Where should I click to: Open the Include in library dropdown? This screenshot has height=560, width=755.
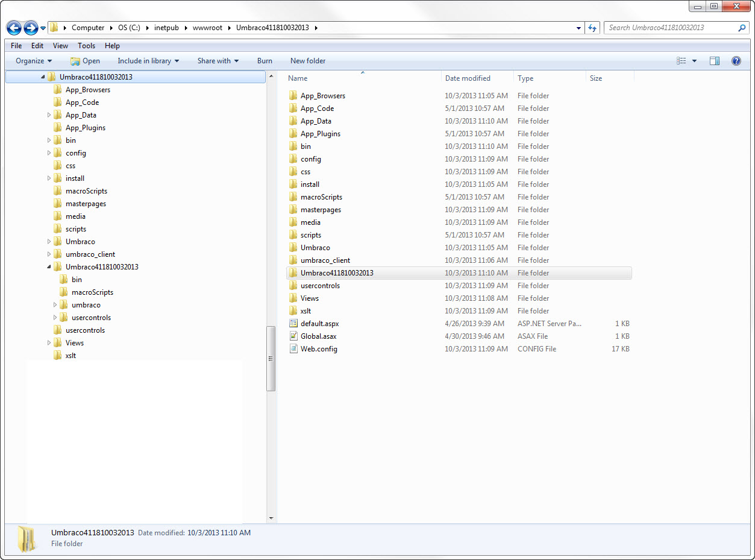149,61
